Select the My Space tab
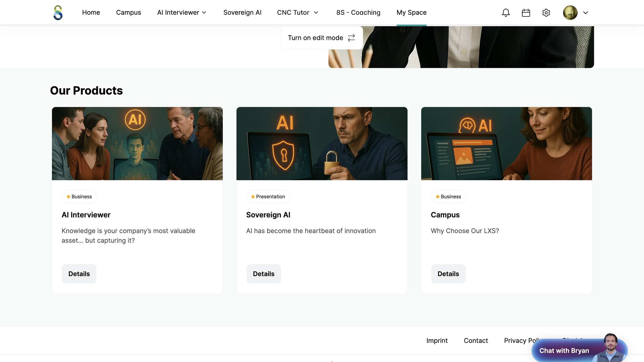Screen dimensions: 644x362 pos(411,13)
